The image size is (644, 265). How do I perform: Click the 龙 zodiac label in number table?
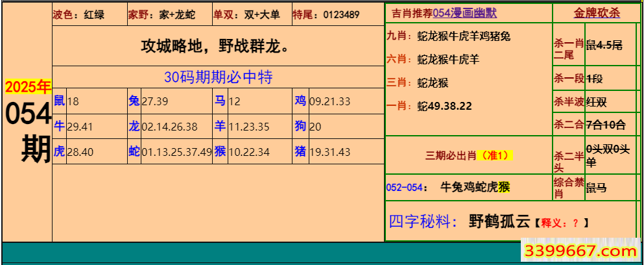click(x=134, y=126)
